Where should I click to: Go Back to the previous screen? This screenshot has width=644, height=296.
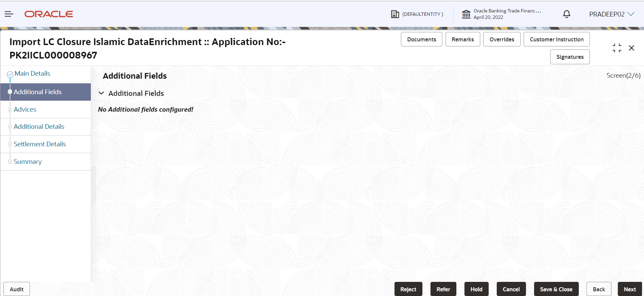[x=599, y=289]
